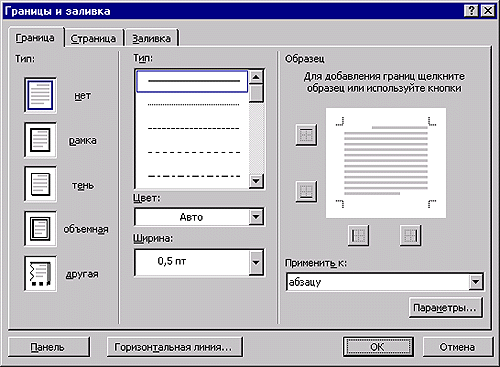Click the 'другая' label
500x367 pixels.
point(82,274)
